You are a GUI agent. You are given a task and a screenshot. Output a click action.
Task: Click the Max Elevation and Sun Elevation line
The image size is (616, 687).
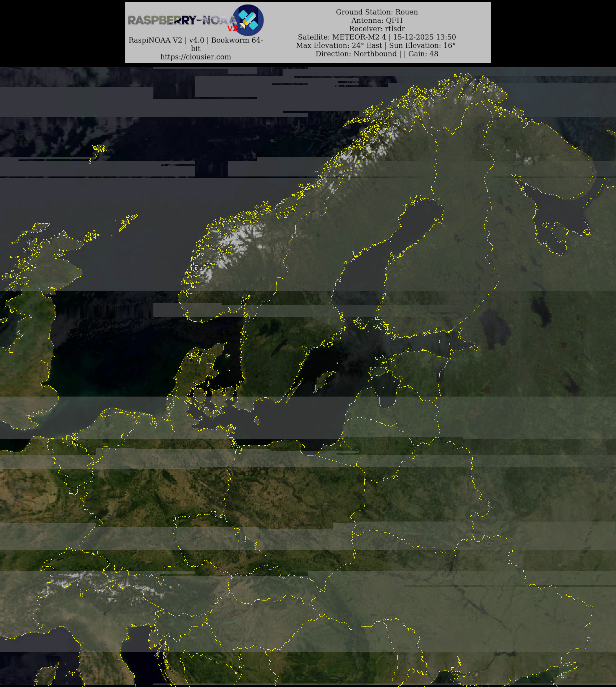376,45
